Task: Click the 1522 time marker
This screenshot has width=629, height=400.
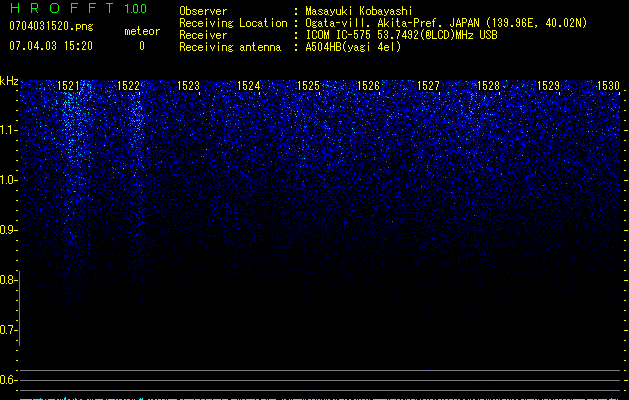Action: [x=128, y=86]
